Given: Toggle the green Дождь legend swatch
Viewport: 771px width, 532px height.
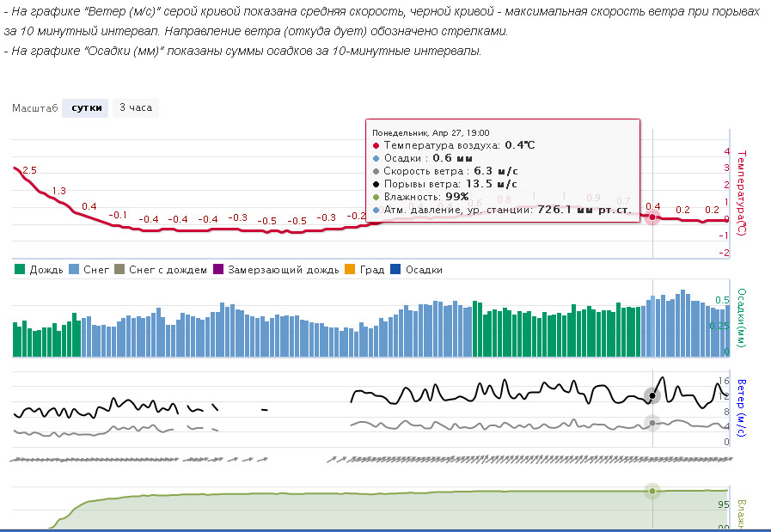Looking at the screenshot, I should pyautogui.click(x=20, y=270).
